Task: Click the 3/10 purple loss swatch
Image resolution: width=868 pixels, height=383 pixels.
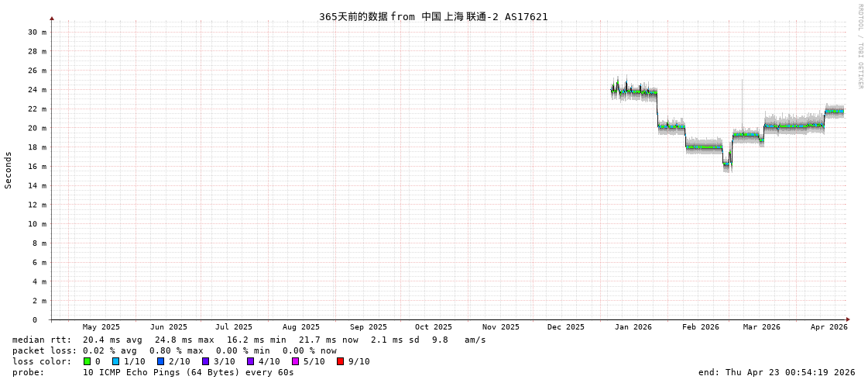Action: click(x=205, y=361)
